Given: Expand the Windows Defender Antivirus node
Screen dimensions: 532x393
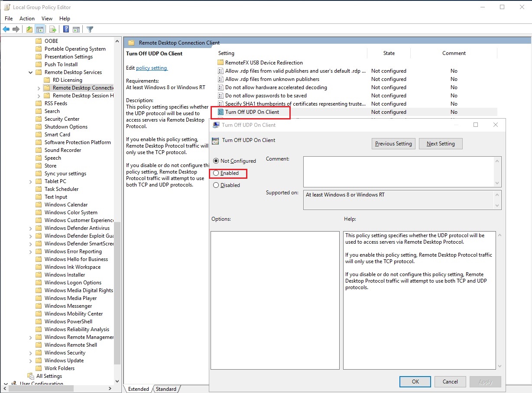Looking at the screenshot, I should click(30, 228).
